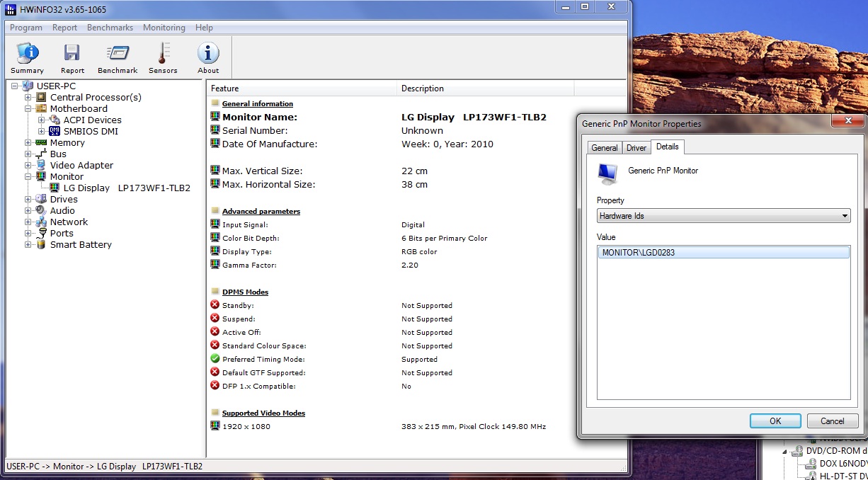Select the LG Display LP173WF1-TLB2 tree node
The width and height of the screenshot is (868, 480).
coord(127,188)
